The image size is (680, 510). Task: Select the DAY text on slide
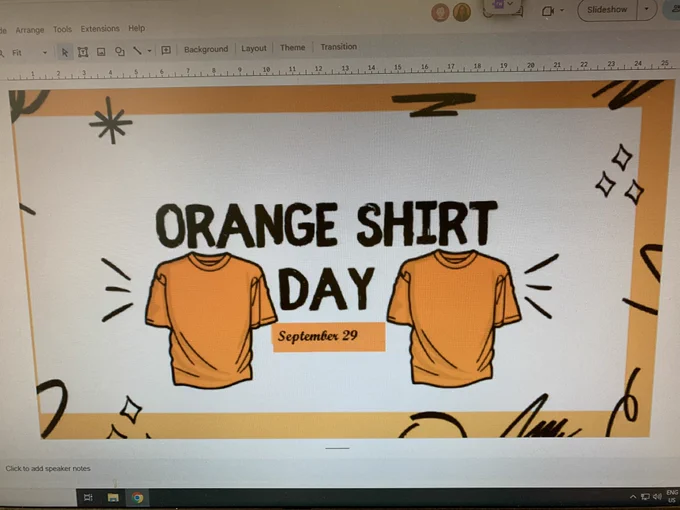[x=326, y=290]
